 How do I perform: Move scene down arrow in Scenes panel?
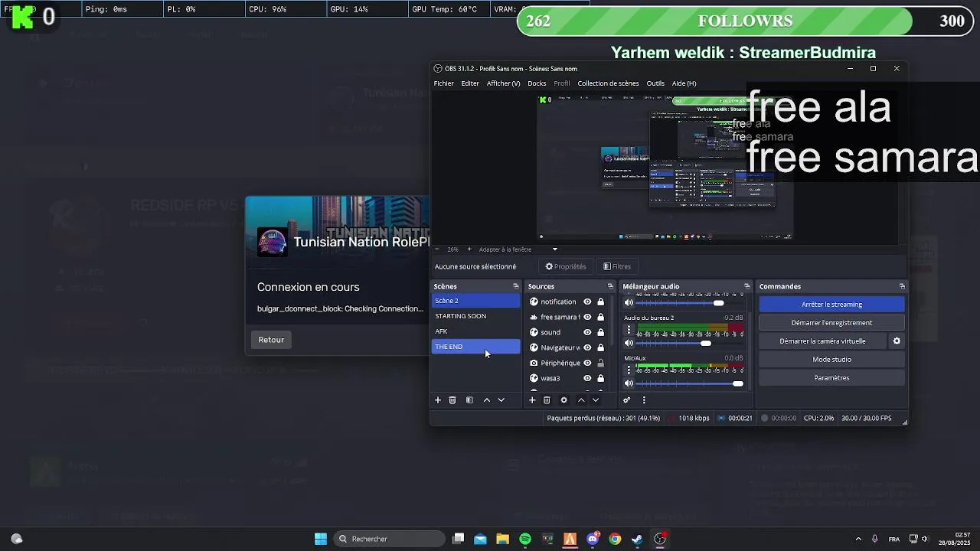pos(501,400)
